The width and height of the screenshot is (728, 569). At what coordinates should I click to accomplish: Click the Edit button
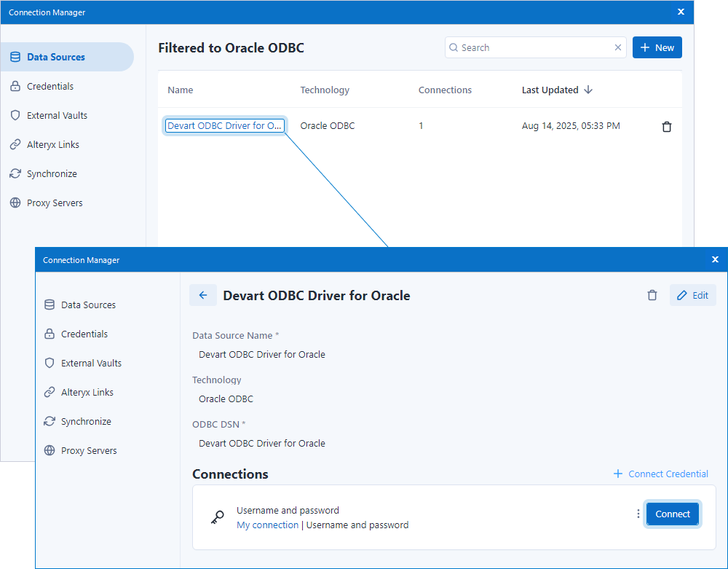point(692,295)
